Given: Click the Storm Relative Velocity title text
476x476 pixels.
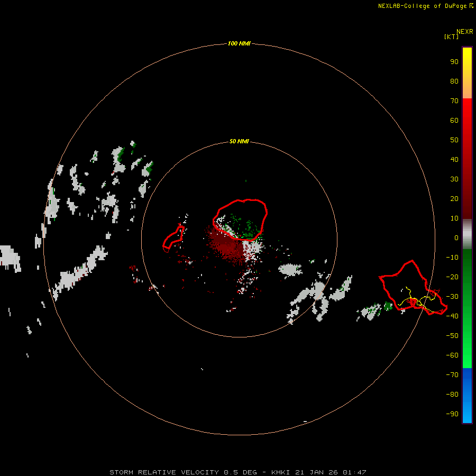Looking at the screenshot, I should [x=164, y=472].
